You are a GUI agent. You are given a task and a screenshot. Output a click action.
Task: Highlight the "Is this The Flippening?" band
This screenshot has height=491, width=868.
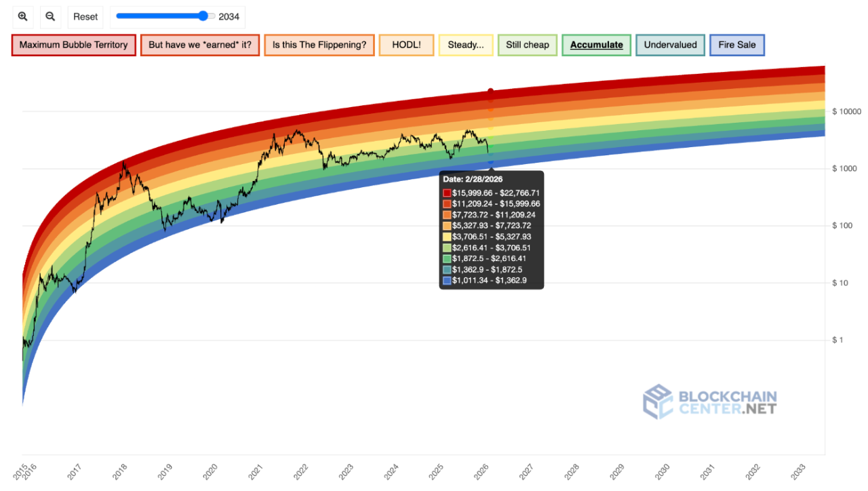coord(319,44)
